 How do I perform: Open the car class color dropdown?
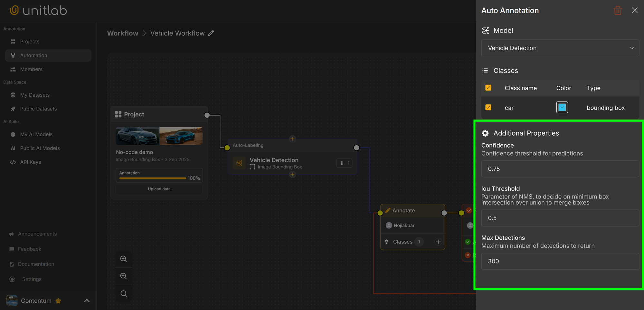point(562,107)
